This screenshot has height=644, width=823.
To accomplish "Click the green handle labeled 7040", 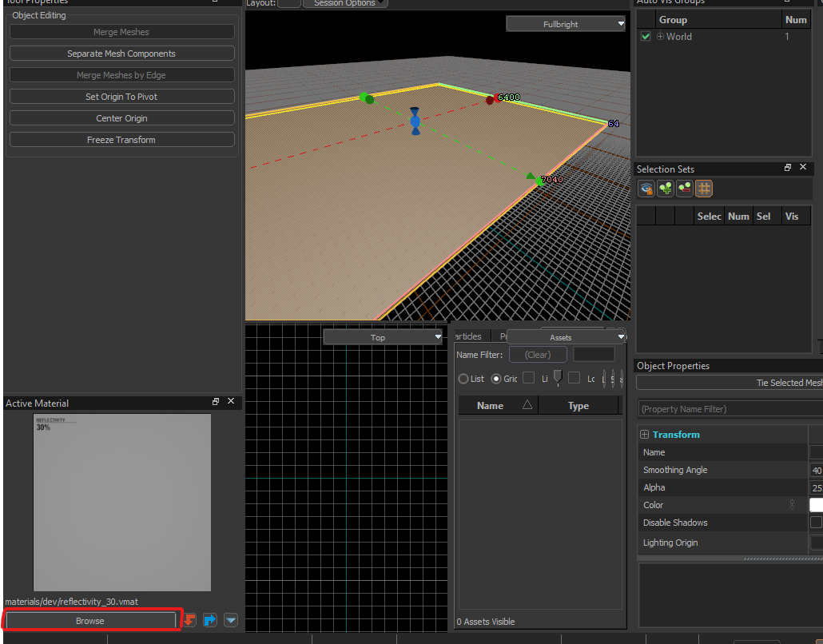I will (x=539, y=181).
